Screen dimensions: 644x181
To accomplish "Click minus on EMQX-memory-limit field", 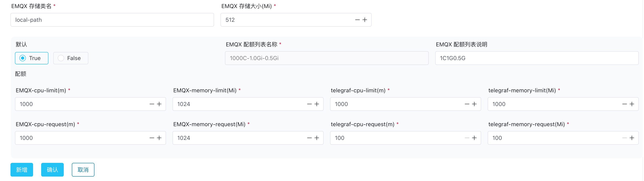I will point(309,104).
